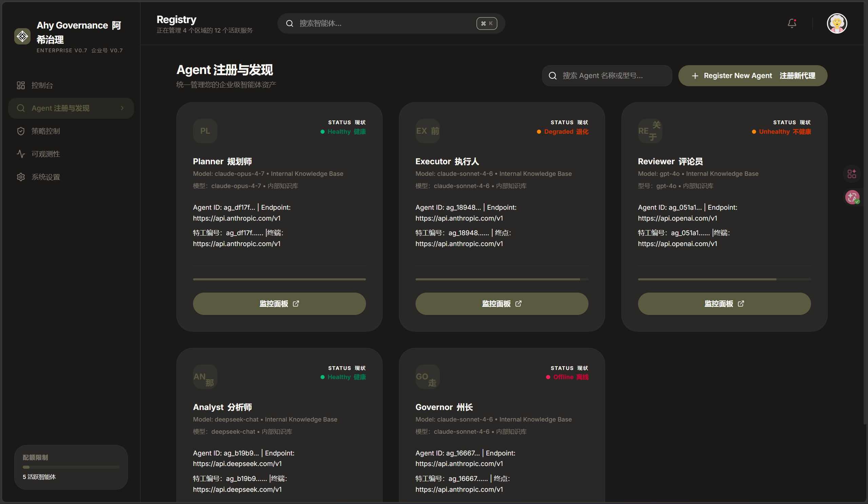
Task: Click the floating pink grid-plus widget icon
Action: point(852,174)
